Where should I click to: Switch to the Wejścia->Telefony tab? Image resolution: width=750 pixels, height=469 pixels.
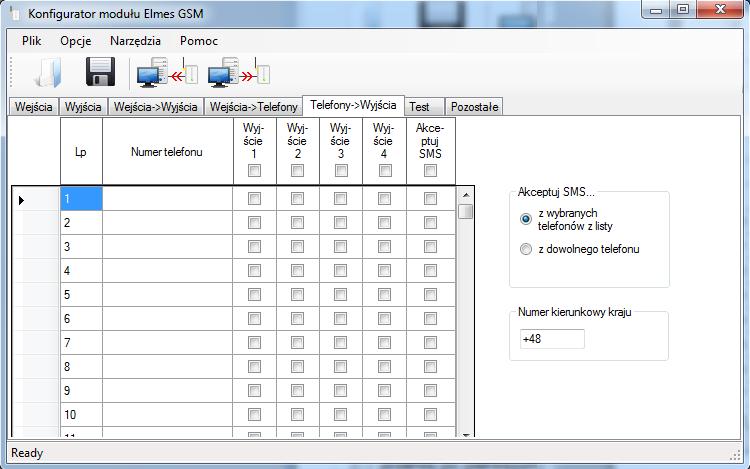click(x=254, y=107)
